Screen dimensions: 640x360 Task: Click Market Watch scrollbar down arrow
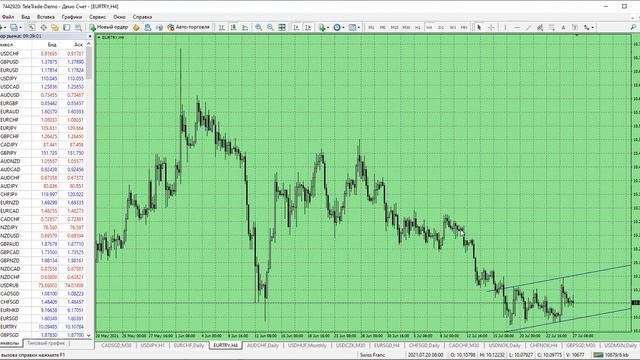(89, 335)
